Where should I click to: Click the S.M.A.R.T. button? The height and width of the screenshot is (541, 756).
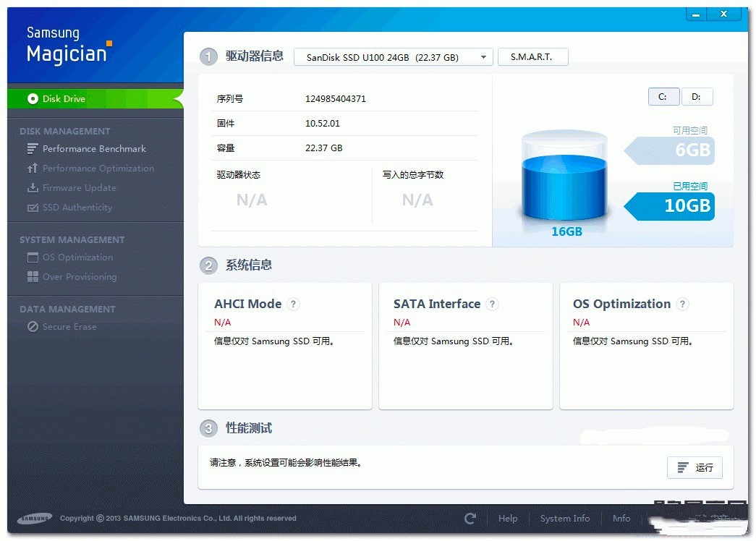(532, 57)
